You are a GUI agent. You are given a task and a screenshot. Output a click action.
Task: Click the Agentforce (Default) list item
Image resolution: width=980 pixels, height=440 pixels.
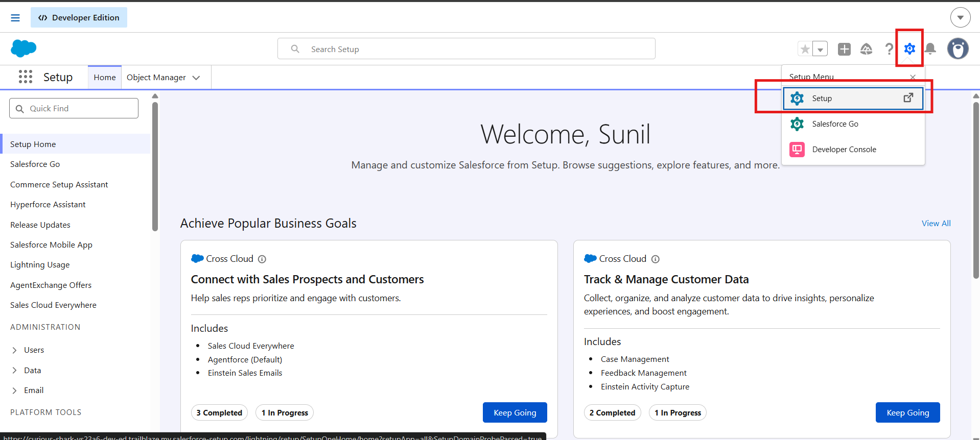[x=245, y=360]
